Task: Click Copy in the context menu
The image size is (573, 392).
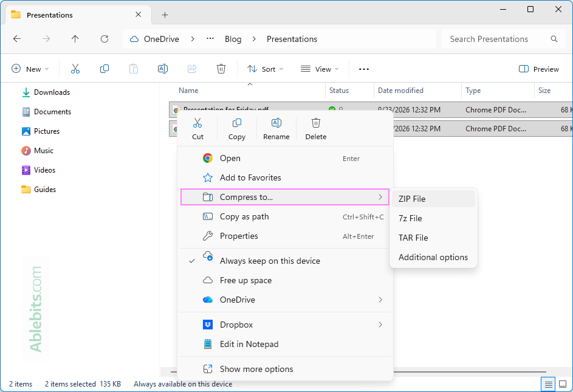Action: (237, 129)
